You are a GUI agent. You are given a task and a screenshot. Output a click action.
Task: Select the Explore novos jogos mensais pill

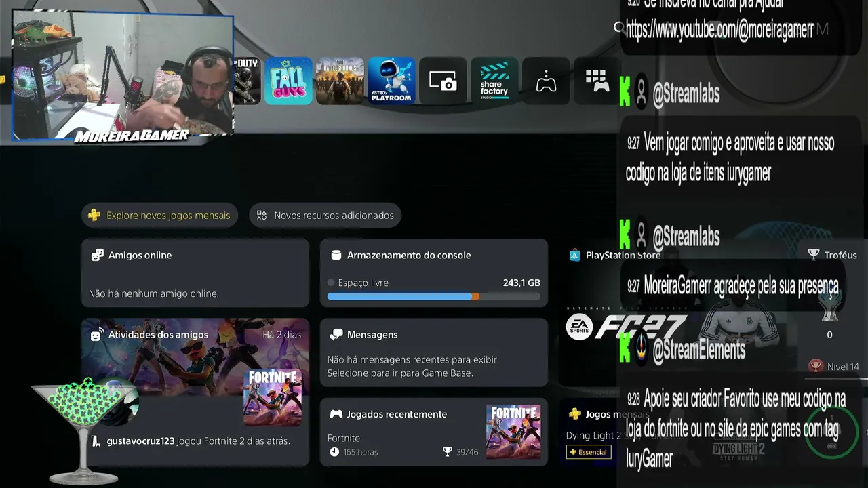click(160, 216)
